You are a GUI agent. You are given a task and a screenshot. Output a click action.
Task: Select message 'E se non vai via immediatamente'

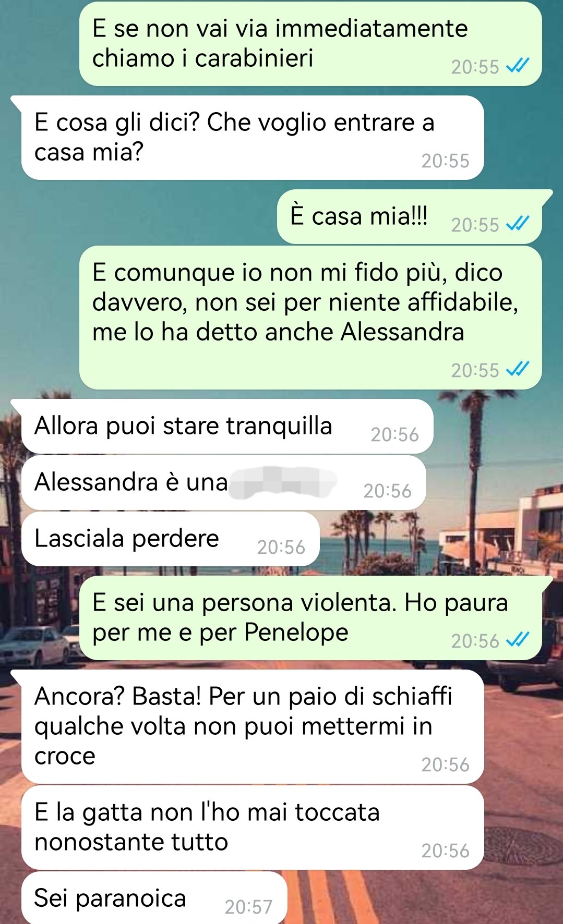point(310,44)
